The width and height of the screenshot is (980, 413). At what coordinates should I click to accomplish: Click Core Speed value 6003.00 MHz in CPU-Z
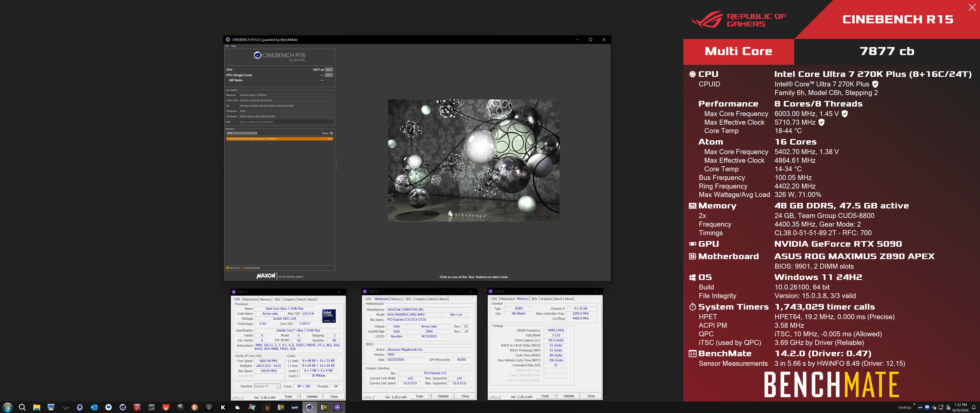click(269, 361)
